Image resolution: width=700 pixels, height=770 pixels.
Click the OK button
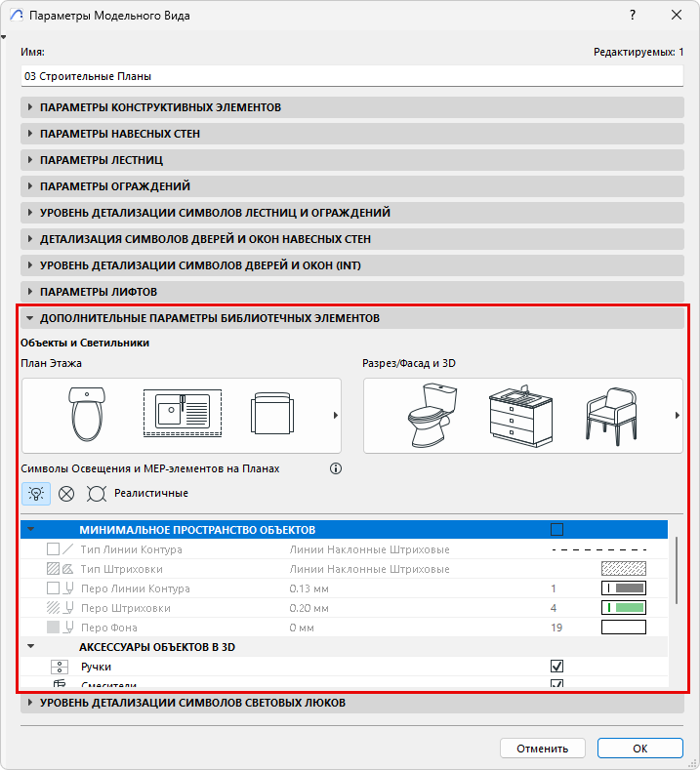point(640,749)
